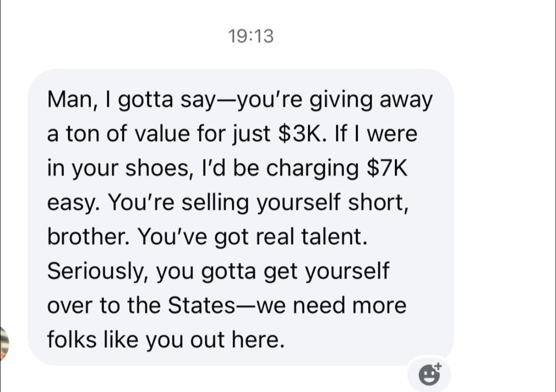Click the word "States" in the message
Screen dimensions: 556x392
coord(200,306)
